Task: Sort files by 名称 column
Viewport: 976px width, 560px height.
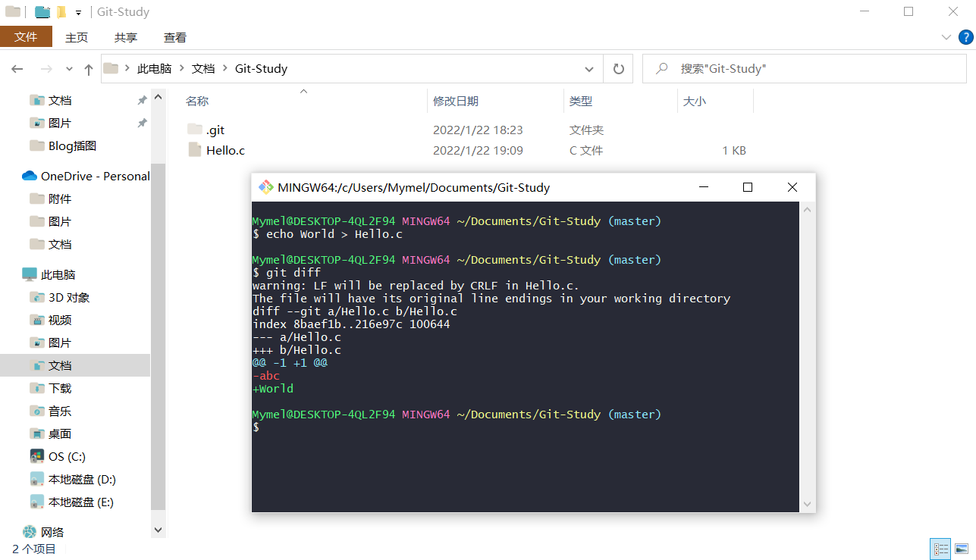Action: 197,101
